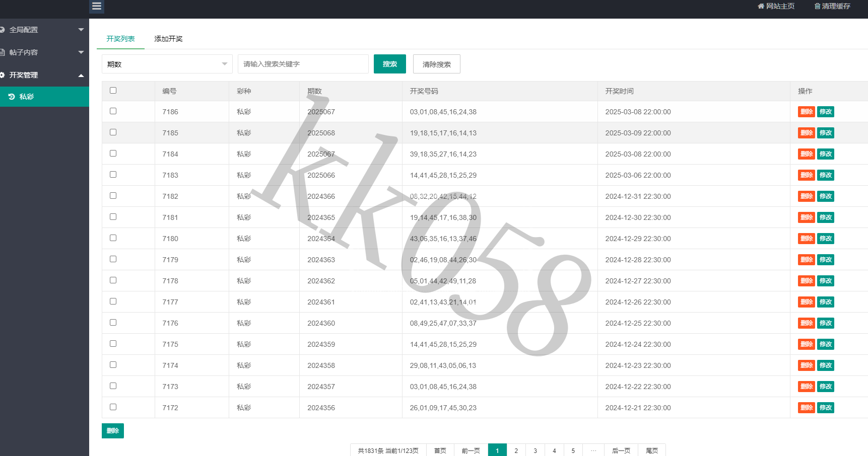Go to pagination page 5
Screen dimensions: 868x456
(x=573, y=450)
